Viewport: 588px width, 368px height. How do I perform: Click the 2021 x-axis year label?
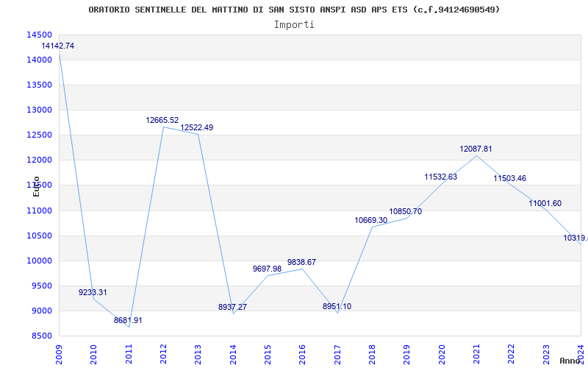click(476, 354)
